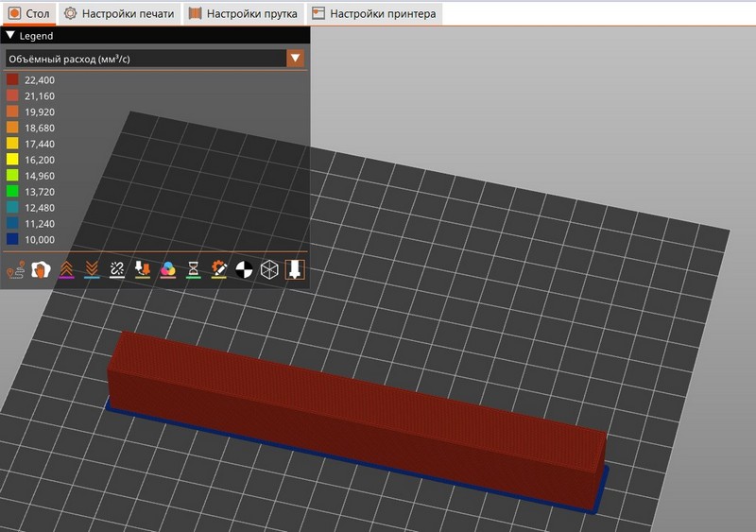The image size is (756, 532).
Task: Toggle tool changes visibility icon
Action: pyautogui.click(x=143, y=270)
